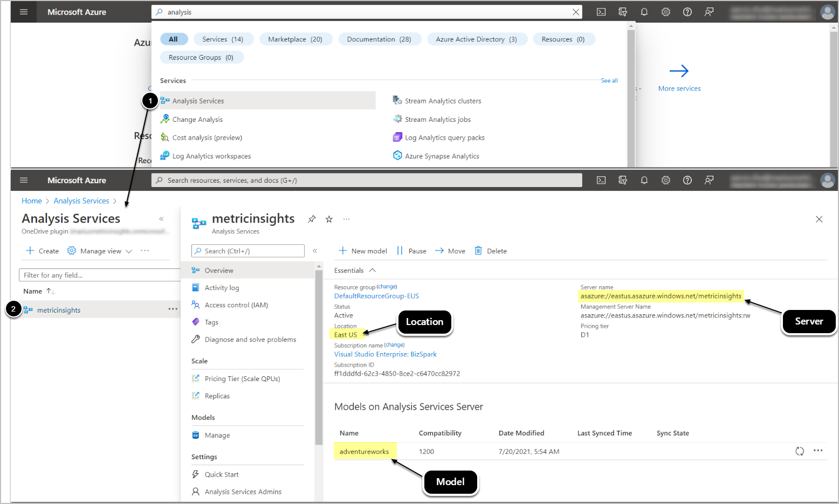Pin the metricinsights resource to dashboard
The width and height of the screenshot is (839, 504).
point(312,219)
